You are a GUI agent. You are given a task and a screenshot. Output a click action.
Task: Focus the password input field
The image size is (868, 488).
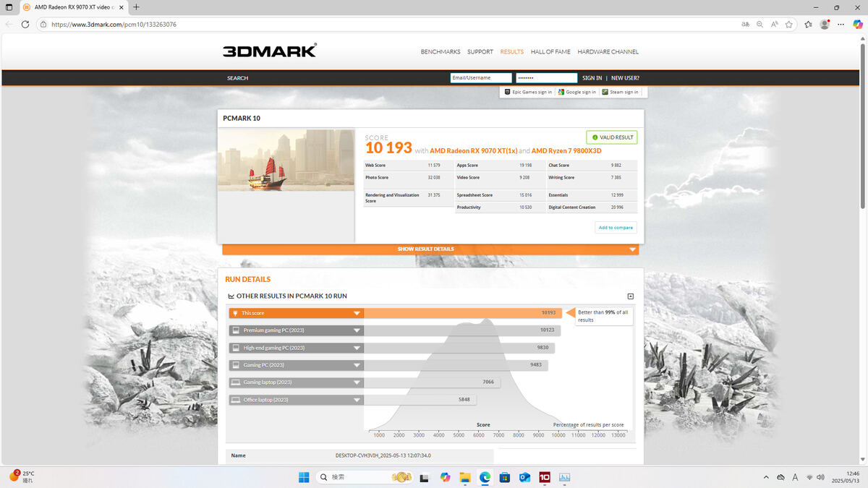(x=547, y=78)
